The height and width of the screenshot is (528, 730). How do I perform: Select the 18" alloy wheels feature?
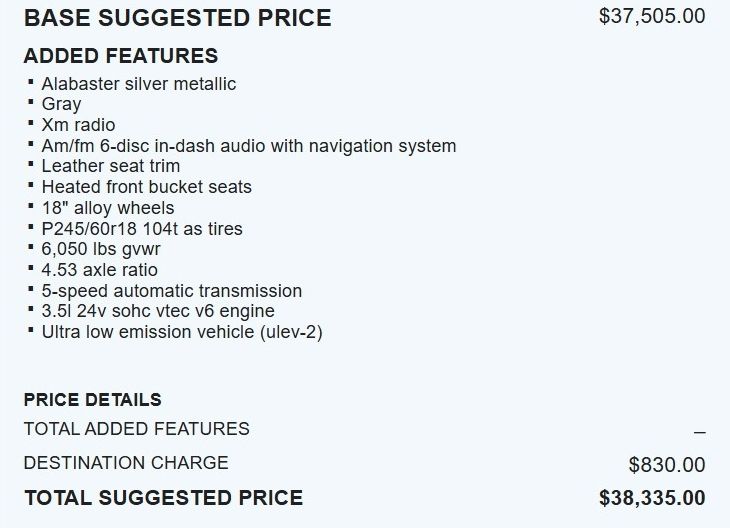pos(107,208)
